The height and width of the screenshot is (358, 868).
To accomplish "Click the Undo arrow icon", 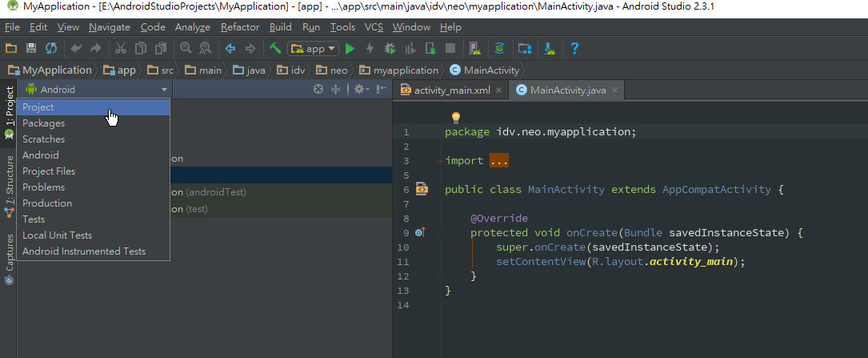I will point(76,49).
